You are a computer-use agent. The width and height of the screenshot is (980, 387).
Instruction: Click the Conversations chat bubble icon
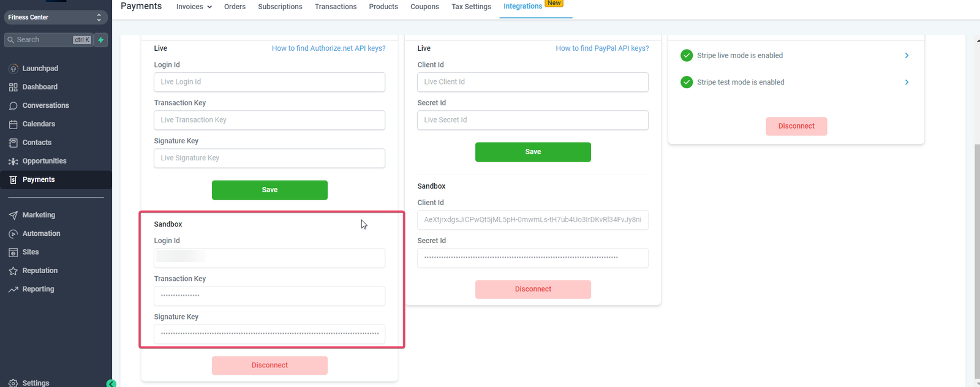tap(13, 106)
